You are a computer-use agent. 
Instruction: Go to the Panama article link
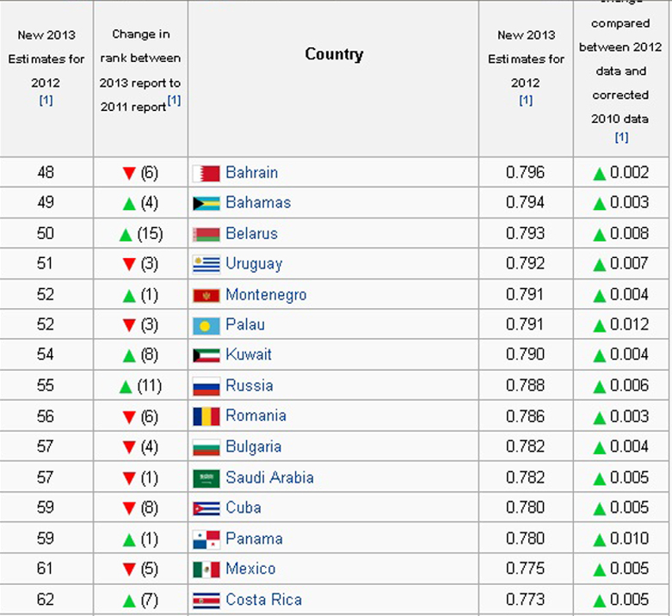coord(254,539)
